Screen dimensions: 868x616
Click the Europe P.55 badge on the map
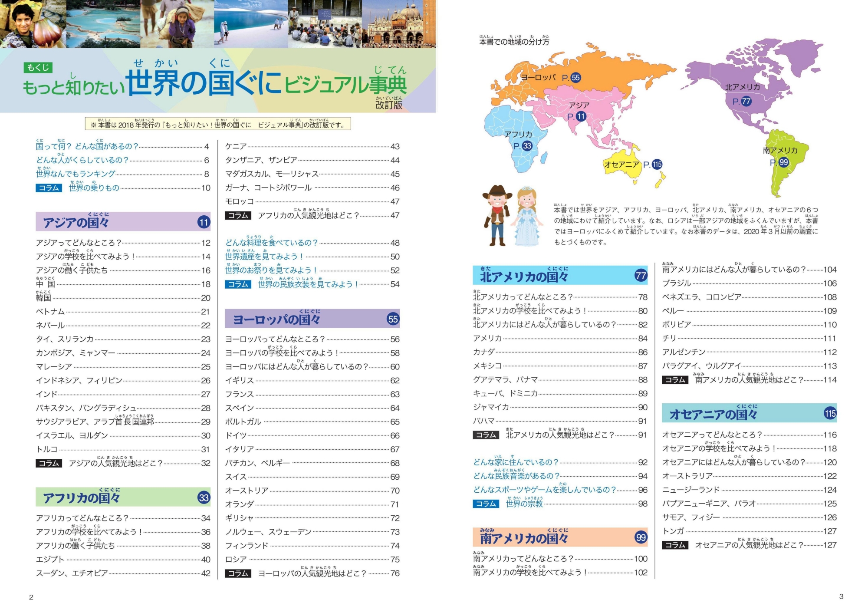pyautogui.click(x=575, y=77)
